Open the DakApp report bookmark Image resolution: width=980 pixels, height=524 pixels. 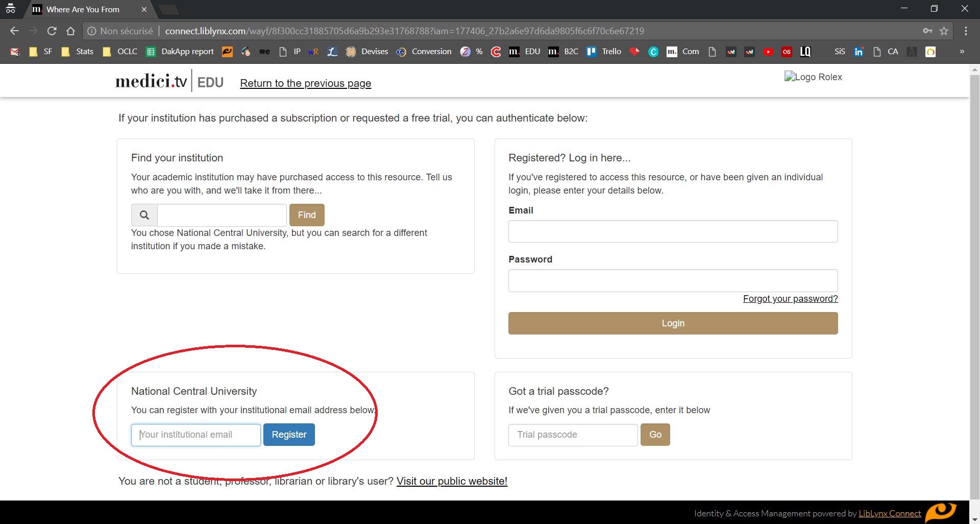pos(180,52)
